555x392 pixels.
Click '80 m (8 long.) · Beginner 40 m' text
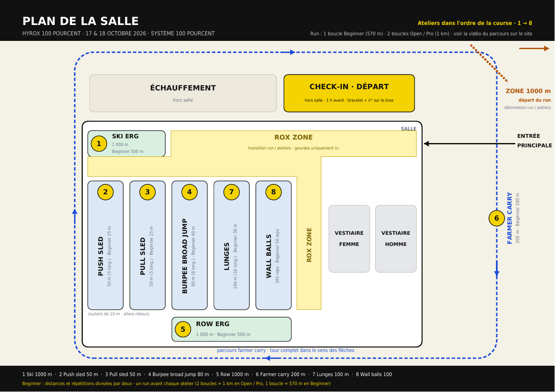coord(193,256)
